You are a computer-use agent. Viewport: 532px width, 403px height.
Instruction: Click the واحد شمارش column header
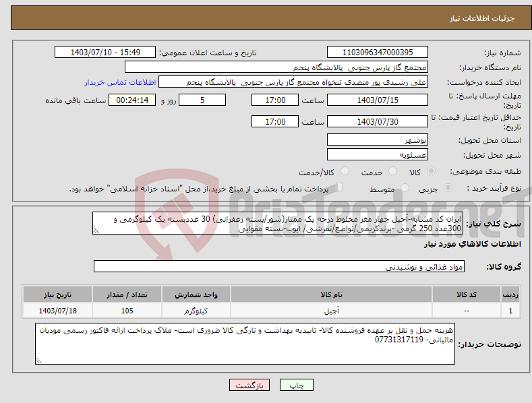pos(196,294)
